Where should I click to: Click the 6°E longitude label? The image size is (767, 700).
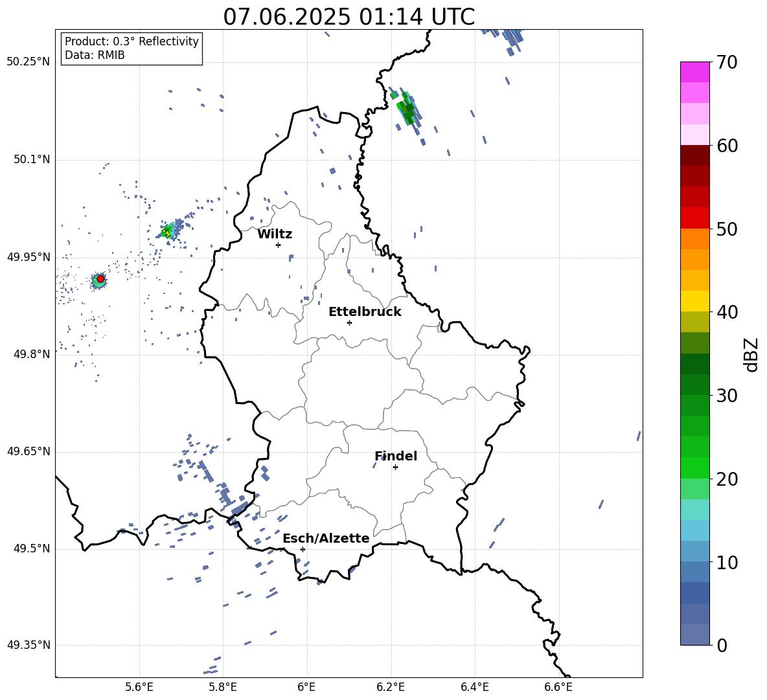tap(306, 687)
